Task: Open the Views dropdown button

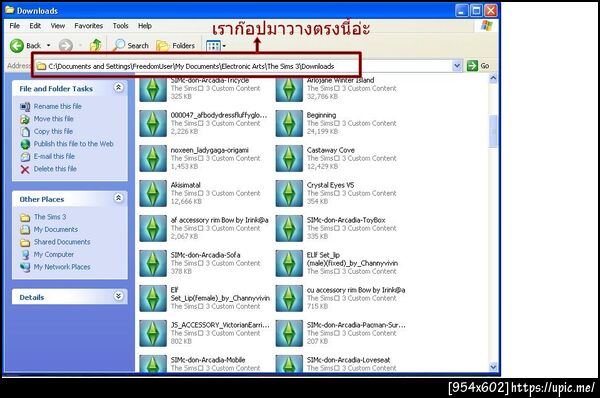Action: (216, 46)
